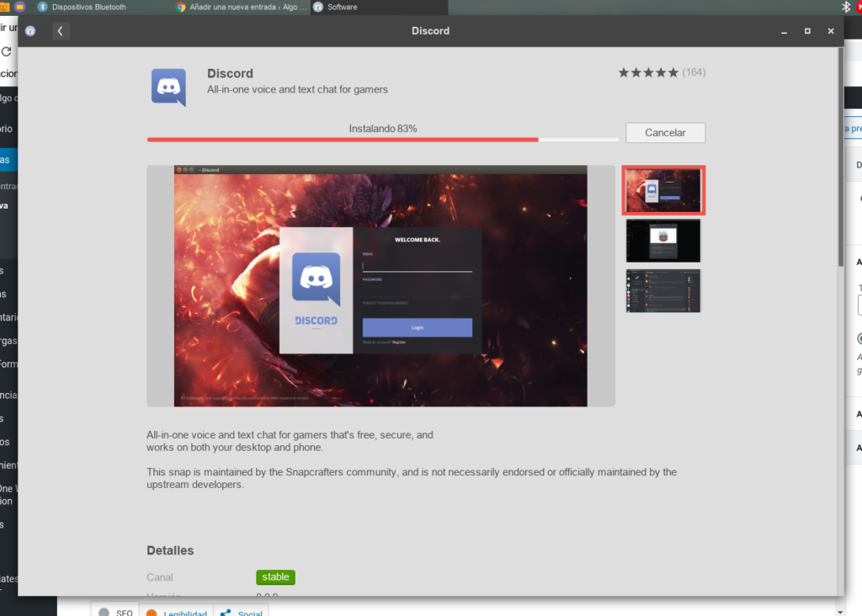Screen dimensions: 862x616
Task: Select the second thumbnail with the dark window
Action: (663, 241)
